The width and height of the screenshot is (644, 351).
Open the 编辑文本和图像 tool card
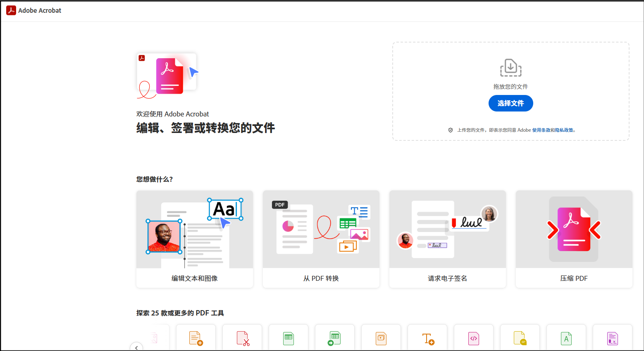195,239
